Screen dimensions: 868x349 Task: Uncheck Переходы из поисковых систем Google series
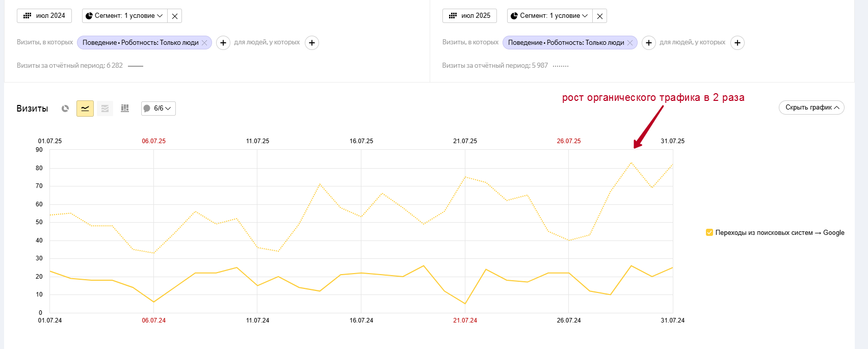point(709,233)
